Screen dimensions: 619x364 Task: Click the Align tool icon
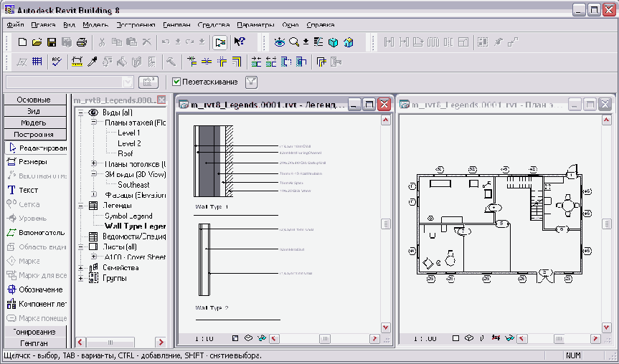pyautogui.click(x=192, y=62)
